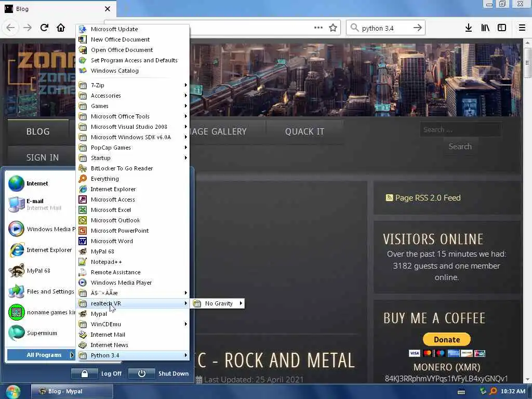The height and width of the screenshot is (399, 532).
Task: Launch the lowercase Mypal entry
Action: 133,314
